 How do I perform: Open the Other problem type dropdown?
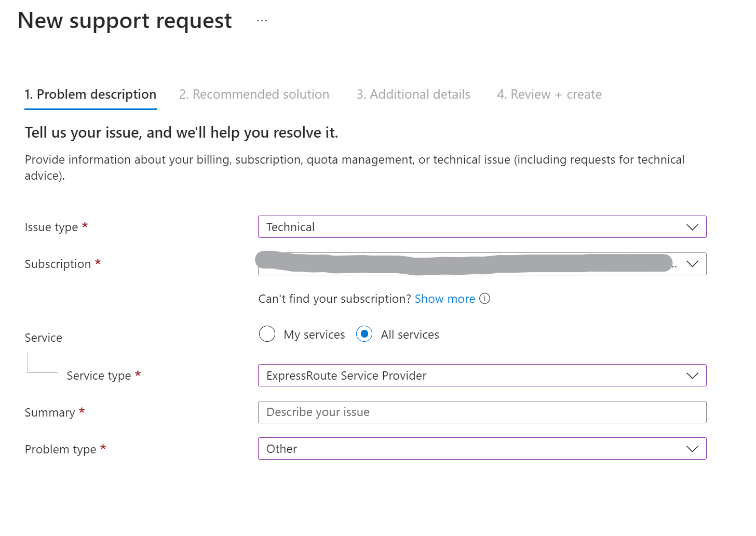coord(467,449)
